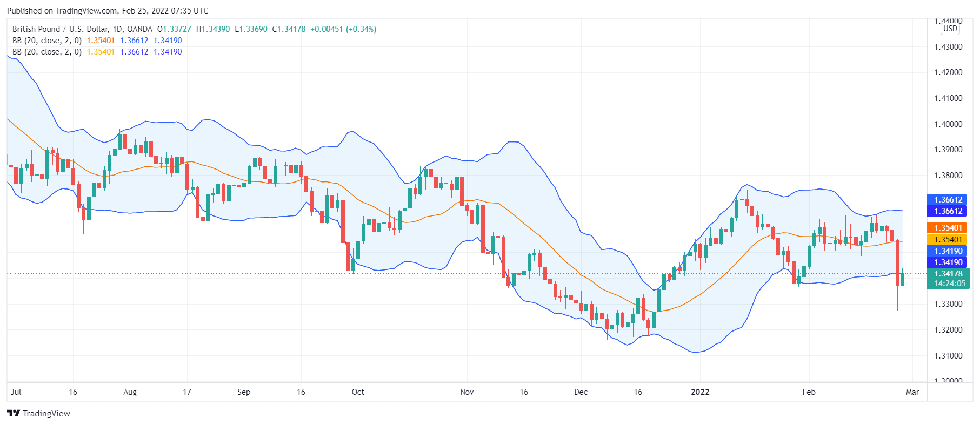
Task: Click the teal 1.34178 current price label
Action: (x=948, y=274)
